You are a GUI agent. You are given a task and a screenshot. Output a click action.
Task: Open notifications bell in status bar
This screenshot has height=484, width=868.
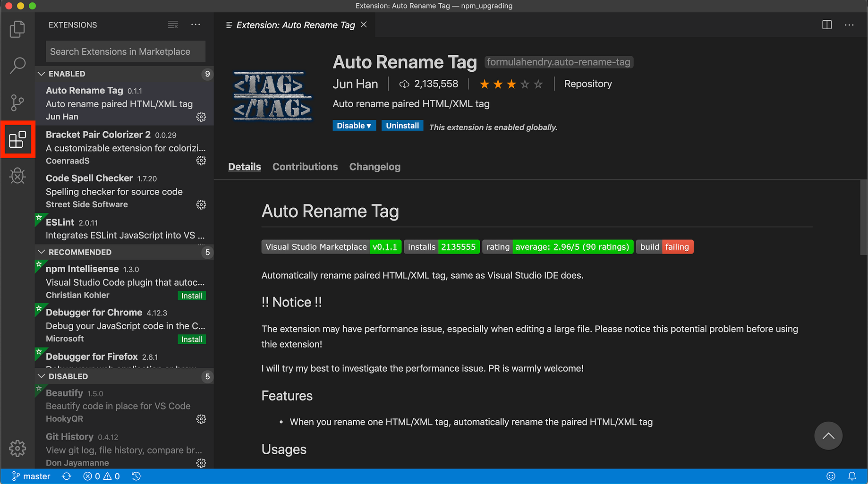click(x=852, y=476)
